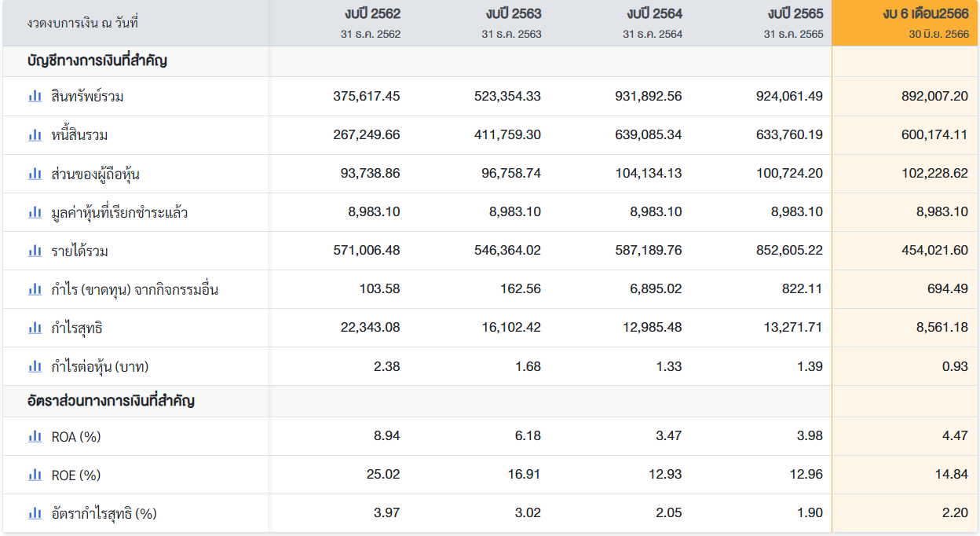Show chart for ส่วนของผู้ถือหุ้น
980x536 pixels.
tap(35, 173)
